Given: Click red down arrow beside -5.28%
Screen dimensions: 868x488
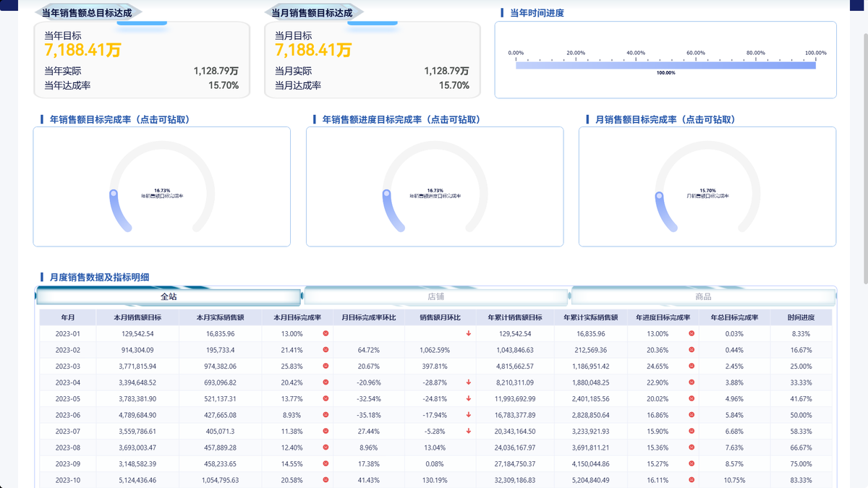Looking at the screenshot, I should coord(469,431).
